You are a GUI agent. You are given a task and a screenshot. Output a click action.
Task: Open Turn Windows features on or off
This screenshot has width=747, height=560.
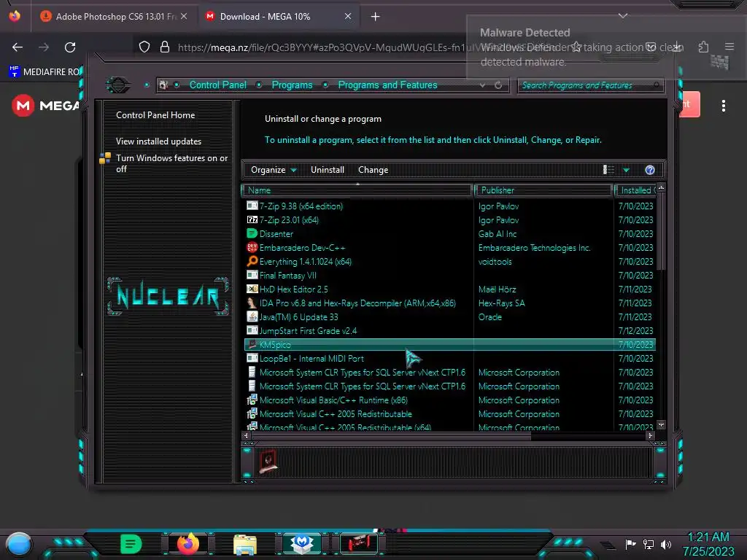point(172,163)
